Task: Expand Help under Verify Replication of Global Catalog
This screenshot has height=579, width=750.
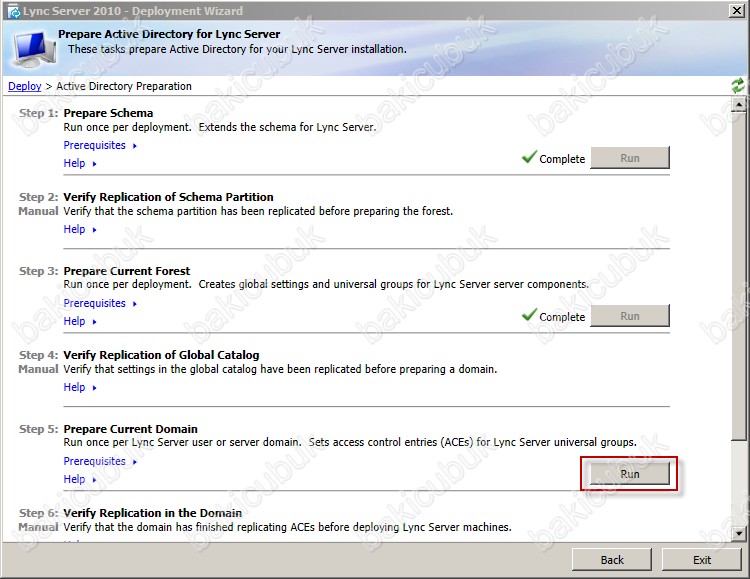Action: (x=80, y=387)
